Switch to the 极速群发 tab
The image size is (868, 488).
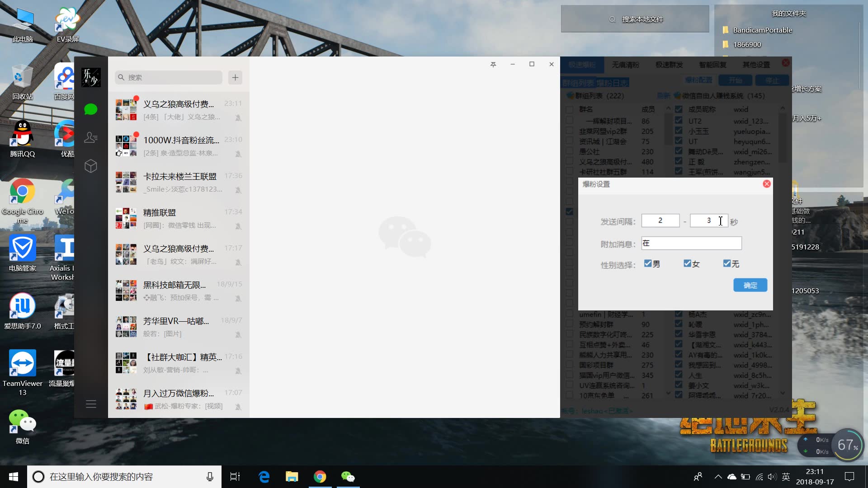(x=669, y=65)
